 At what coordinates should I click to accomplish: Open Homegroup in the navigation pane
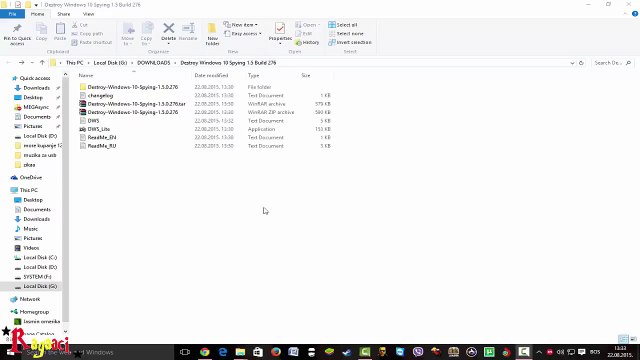(x=34, y=312)
